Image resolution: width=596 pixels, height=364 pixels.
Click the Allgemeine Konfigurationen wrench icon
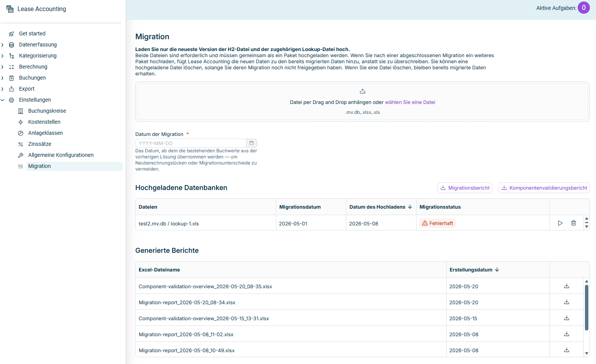(21, 155)
